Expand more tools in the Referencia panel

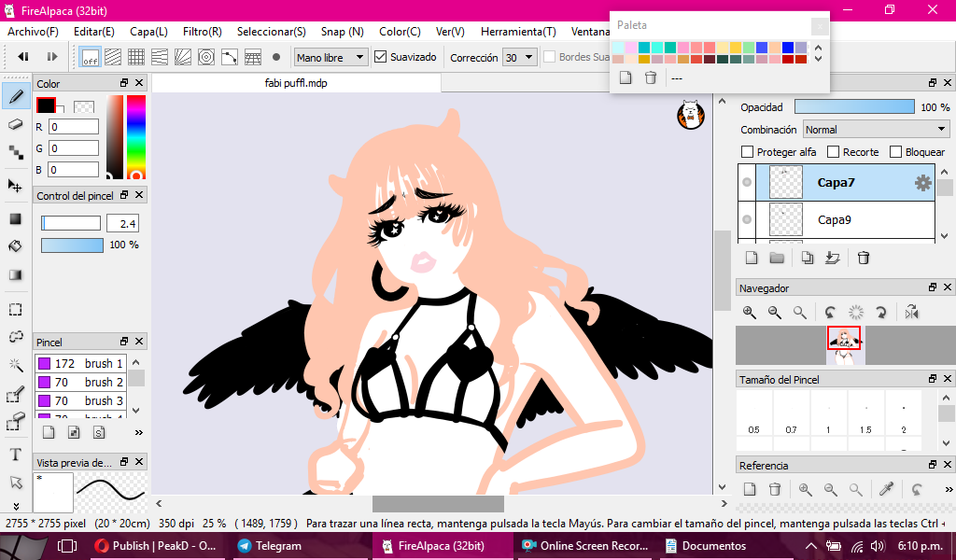point(949,489)
